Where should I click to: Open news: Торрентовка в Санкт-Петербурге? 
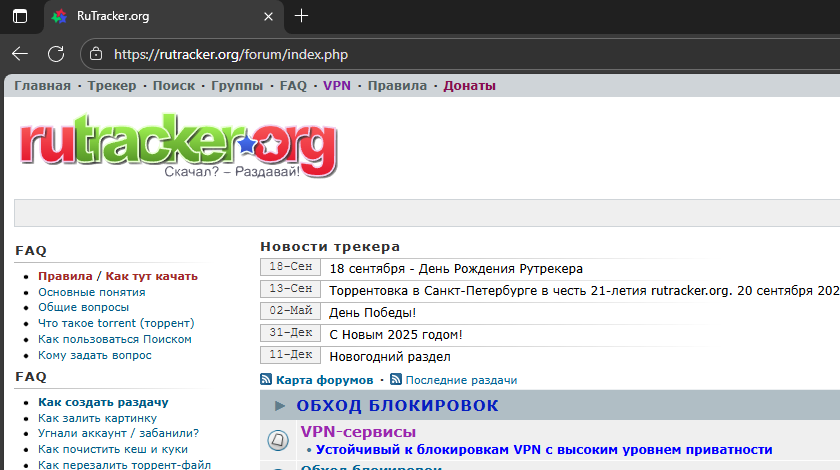coord(584,290)
